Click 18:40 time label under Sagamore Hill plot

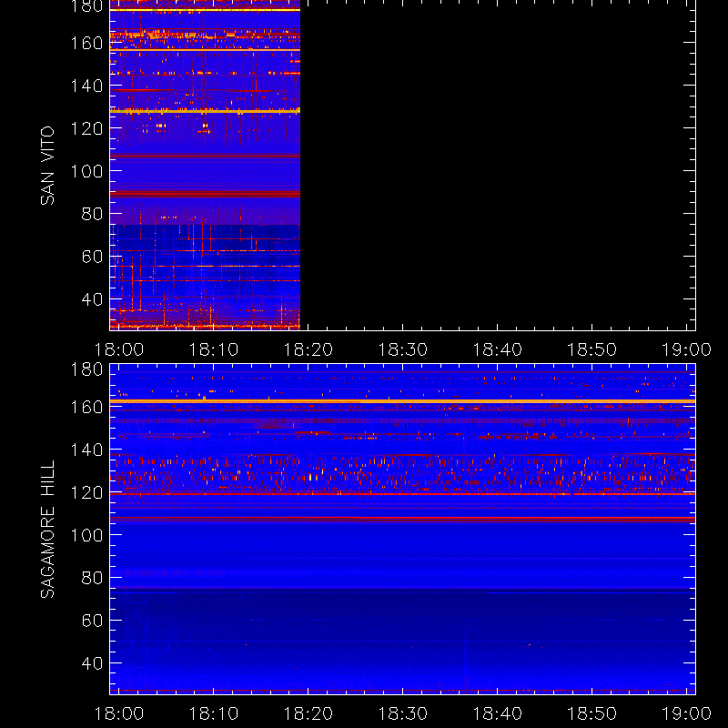[x=497, y=713]
